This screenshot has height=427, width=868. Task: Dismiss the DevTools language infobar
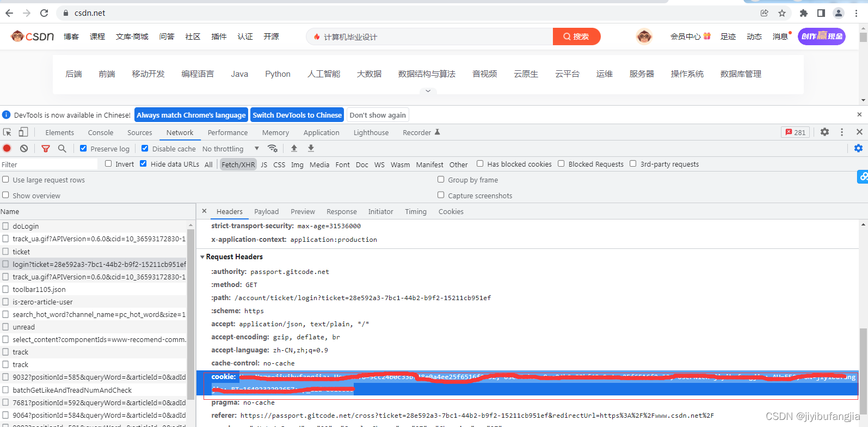(x=859, y=114)
